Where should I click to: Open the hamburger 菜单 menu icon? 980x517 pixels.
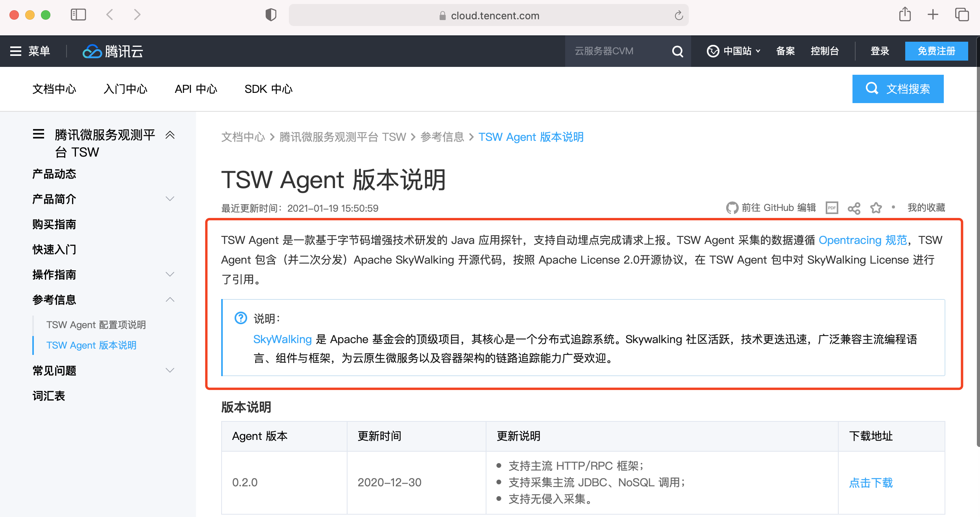[x=16, y=51]
